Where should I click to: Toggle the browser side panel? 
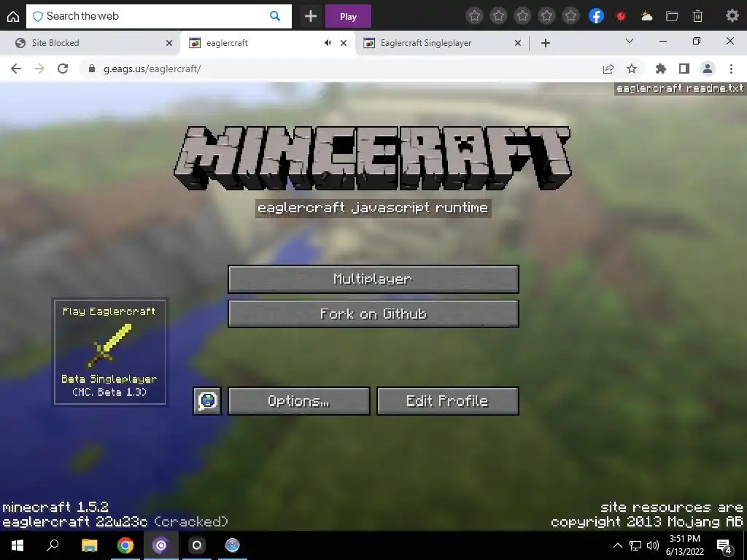click(684, 69)
